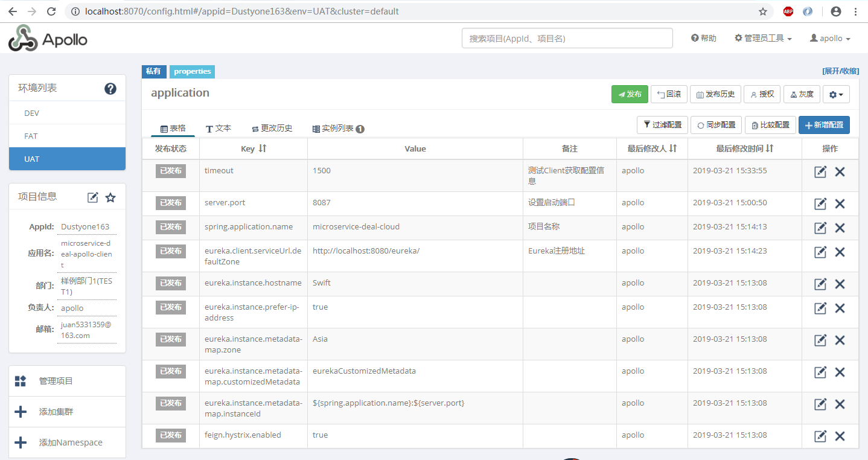This screenshot has width=868, height=460.
Task: Focus the 搜索项目 search box
Action: coord(567,38)
